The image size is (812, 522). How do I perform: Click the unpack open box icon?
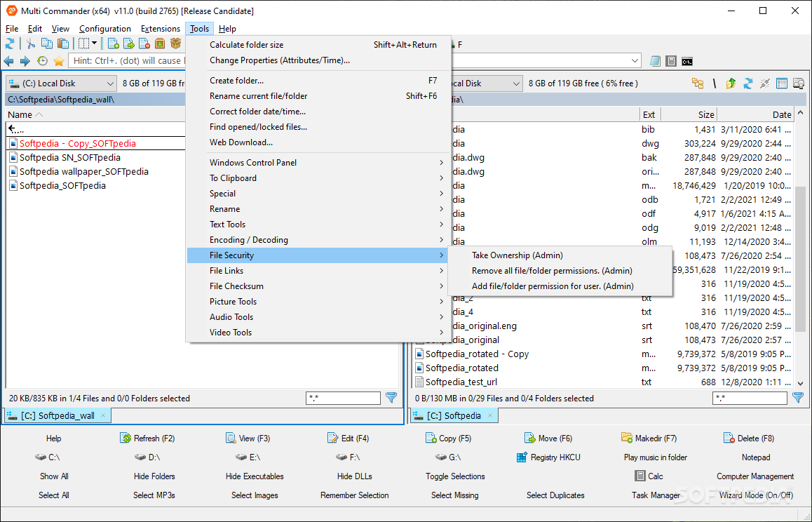(x=176, y=43)
